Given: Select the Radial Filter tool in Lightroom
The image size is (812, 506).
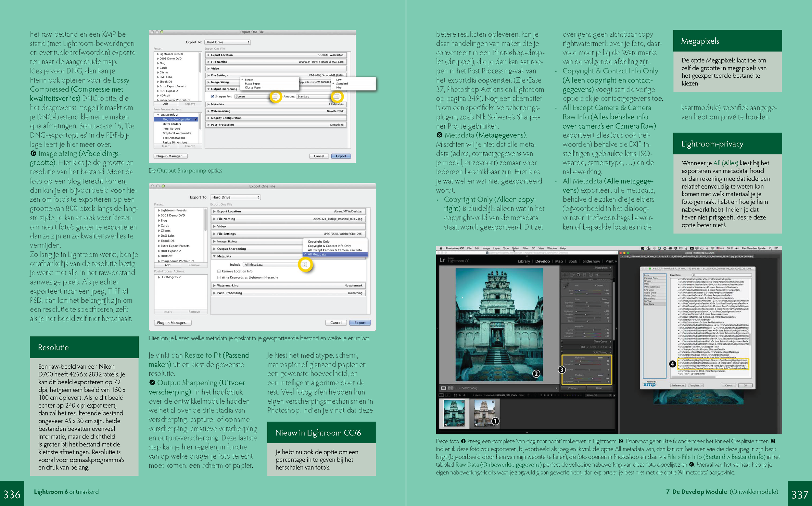Looking at the screenshot, I should tap(591, 275).
